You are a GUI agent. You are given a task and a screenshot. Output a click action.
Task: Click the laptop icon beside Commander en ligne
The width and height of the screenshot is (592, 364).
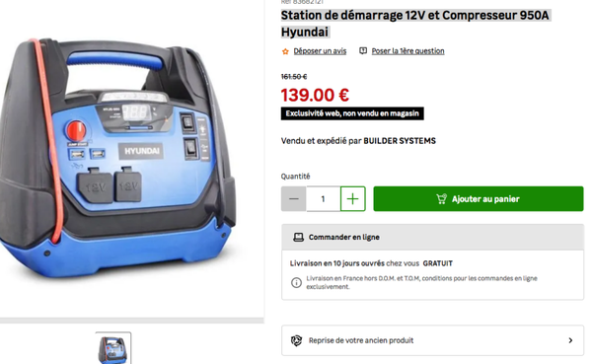click(x=298, y=237)
